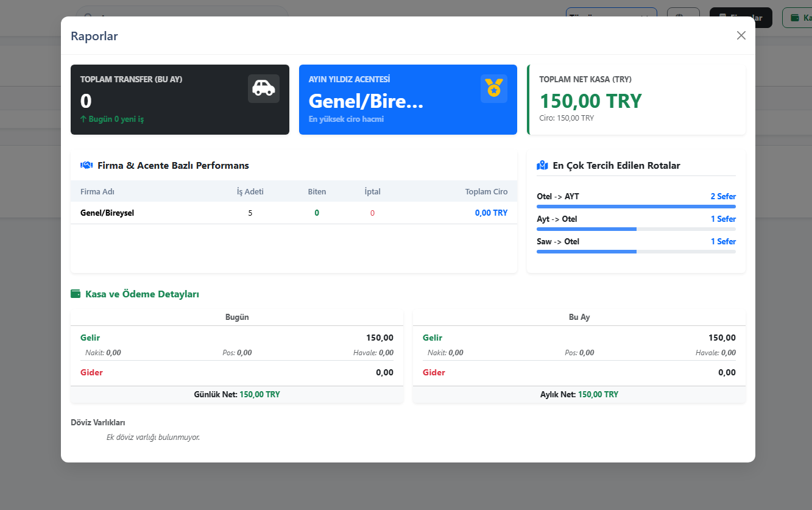Click the İş Adeti column header
Screen dimensions: 812x510
[250, 191]
